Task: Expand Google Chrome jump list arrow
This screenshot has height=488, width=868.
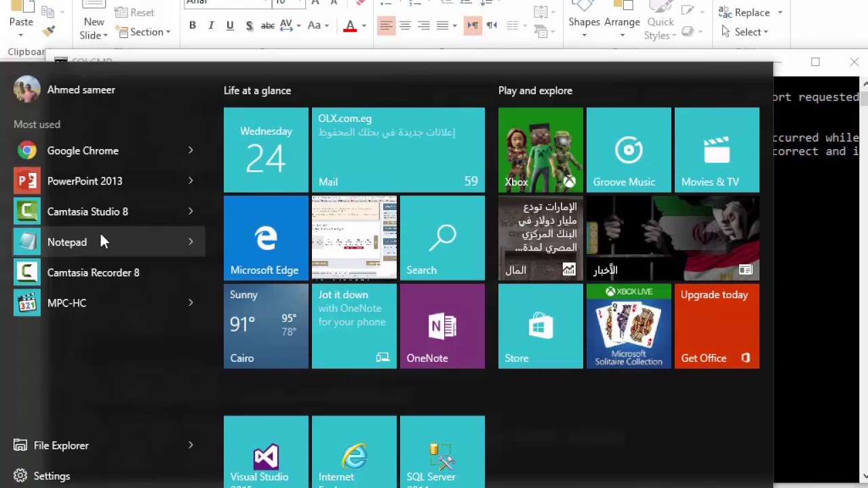Action: point(191,150)
